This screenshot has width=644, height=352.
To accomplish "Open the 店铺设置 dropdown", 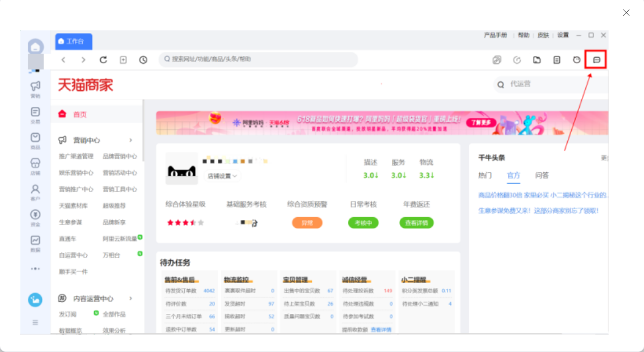I will click(x=222, y=176).
